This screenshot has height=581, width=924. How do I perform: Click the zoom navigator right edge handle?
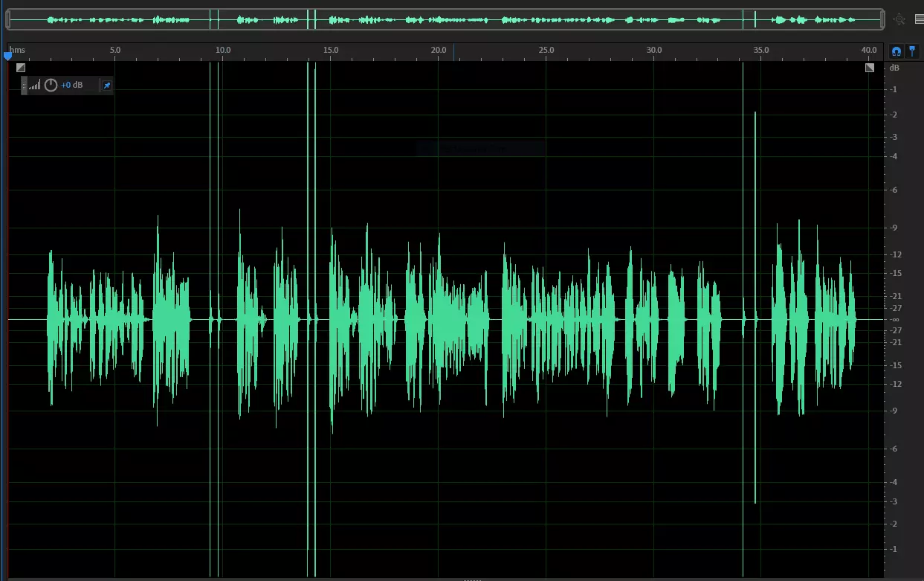[882, 19]
